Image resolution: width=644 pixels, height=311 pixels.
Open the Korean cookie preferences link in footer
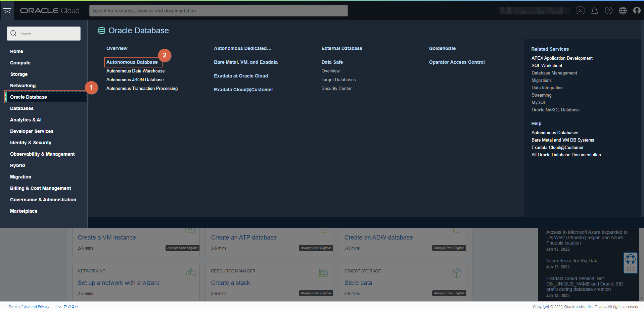click(x=67, y=307)
